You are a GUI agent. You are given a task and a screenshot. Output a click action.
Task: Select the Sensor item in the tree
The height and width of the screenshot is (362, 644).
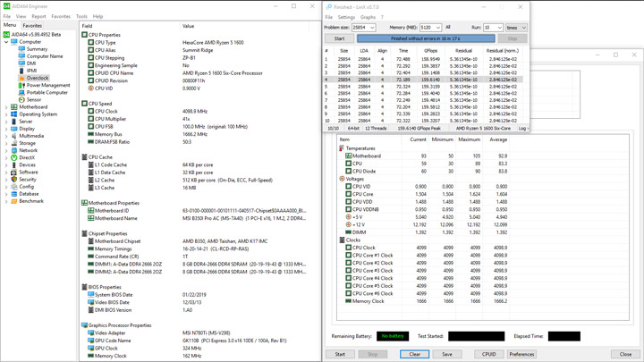pos(34,100)
